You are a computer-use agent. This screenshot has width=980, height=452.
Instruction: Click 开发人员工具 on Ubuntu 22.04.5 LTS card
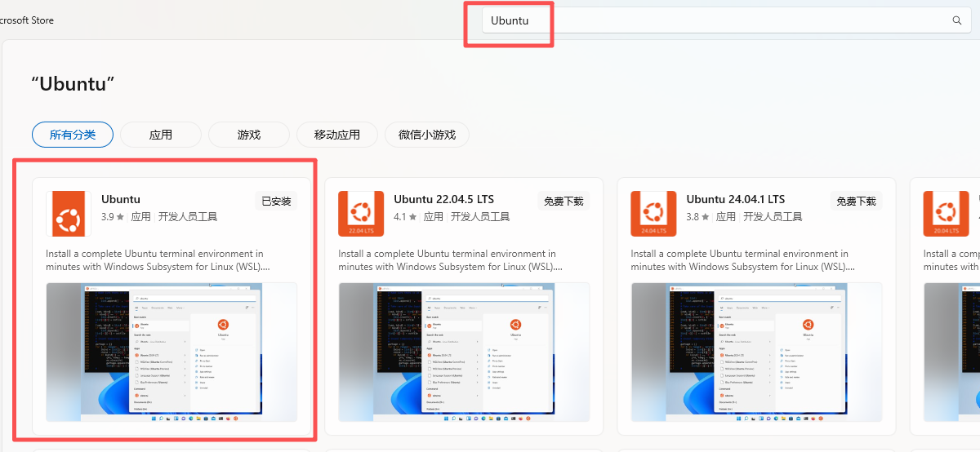480,217
